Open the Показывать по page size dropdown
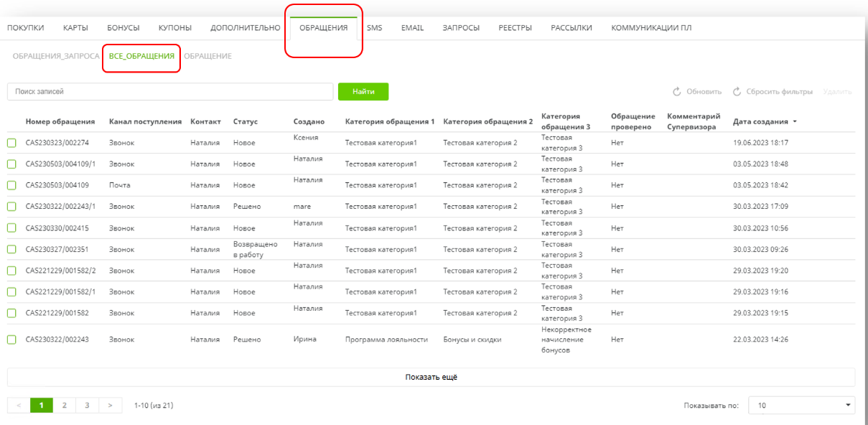The image size is (868, 425). click(x=801, y=406)
